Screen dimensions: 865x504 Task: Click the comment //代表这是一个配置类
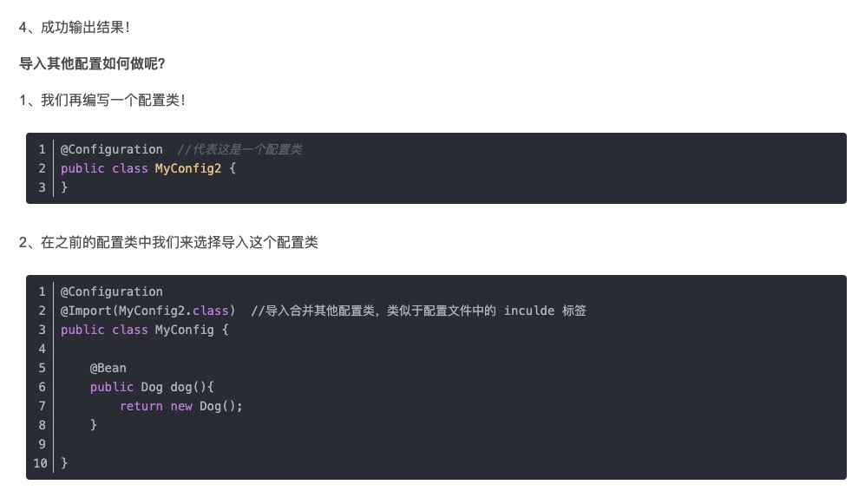(x=240, y=149)
